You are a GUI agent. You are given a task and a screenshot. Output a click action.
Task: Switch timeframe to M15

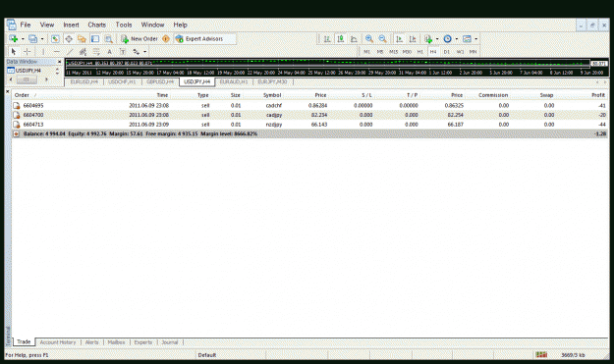(x=394, y=52)
